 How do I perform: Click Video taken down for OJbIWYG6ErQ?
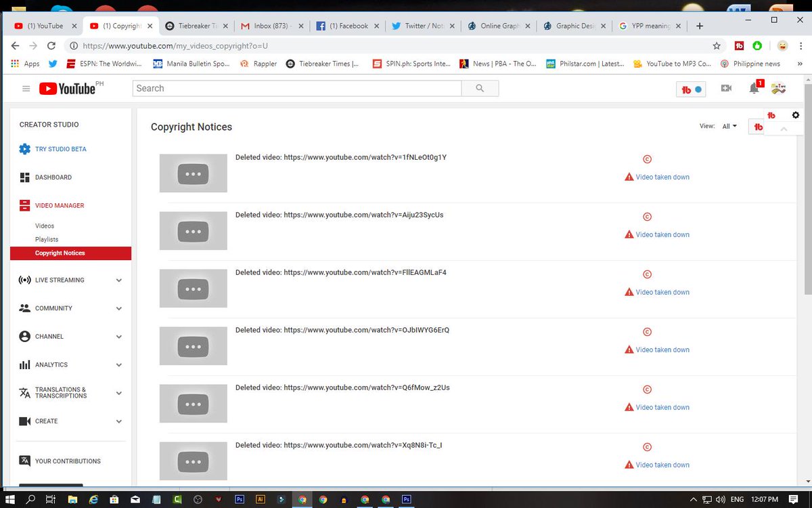pos(662,350)
